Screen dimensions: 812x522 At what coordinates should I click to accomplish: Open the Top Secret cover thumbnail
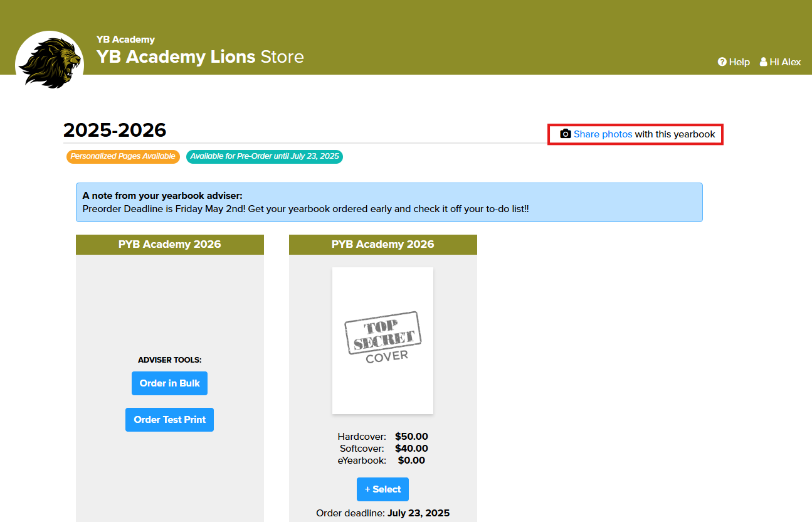point(382,341)
